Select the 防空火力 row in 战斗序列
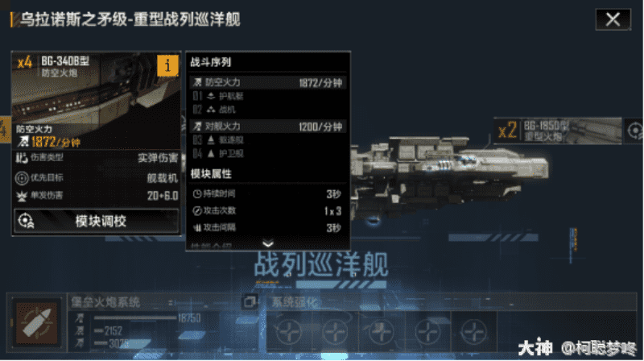Viewport: 644px width, 361px height. (268, 83)
